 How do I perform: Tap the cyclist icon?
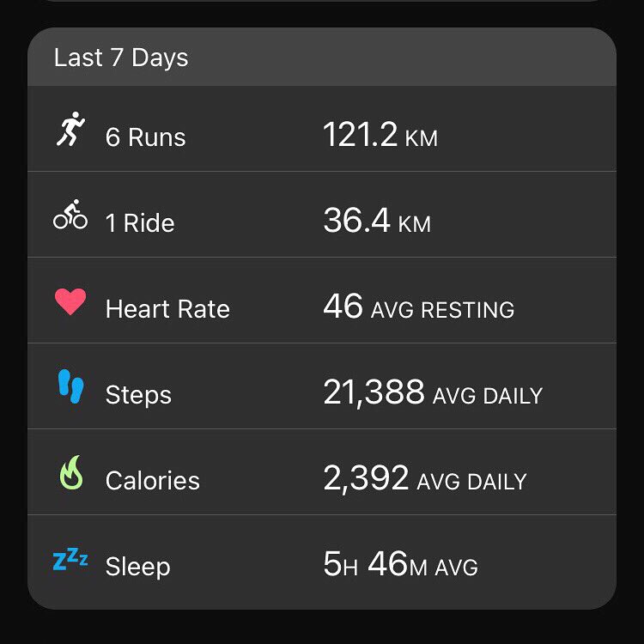(x=70, y=215)
